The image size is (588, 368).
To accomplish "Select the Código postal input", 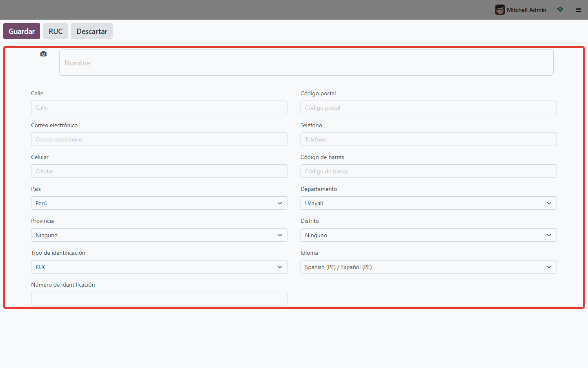I will pos(429,108).
